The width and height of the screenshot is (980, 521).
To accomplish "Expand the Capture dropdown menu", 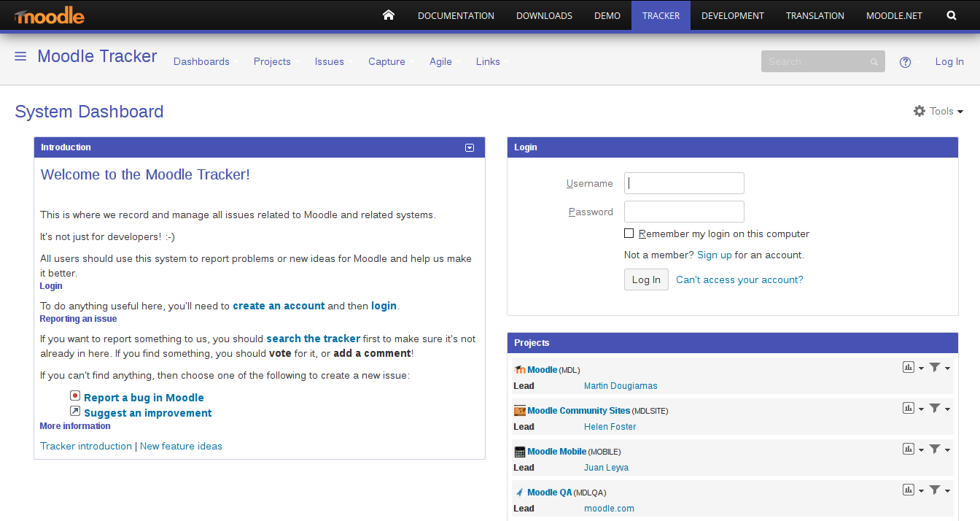I will pos(391,62).
